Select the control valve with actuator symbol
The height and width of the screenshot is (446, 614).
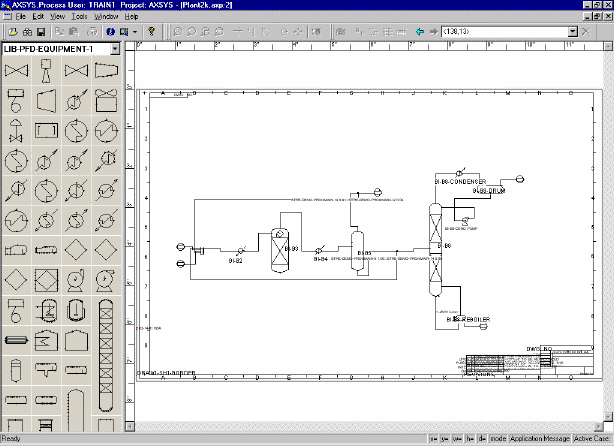(x=16, y=131)
